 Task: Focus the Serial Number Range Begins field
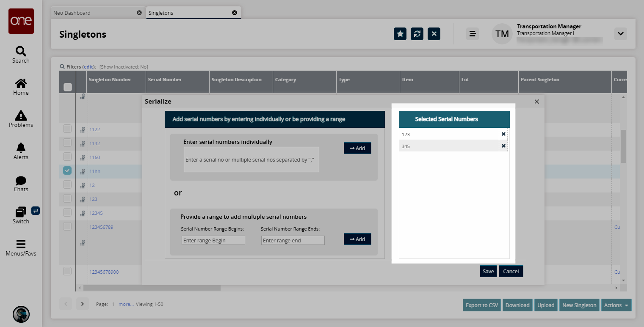[213, 240]
